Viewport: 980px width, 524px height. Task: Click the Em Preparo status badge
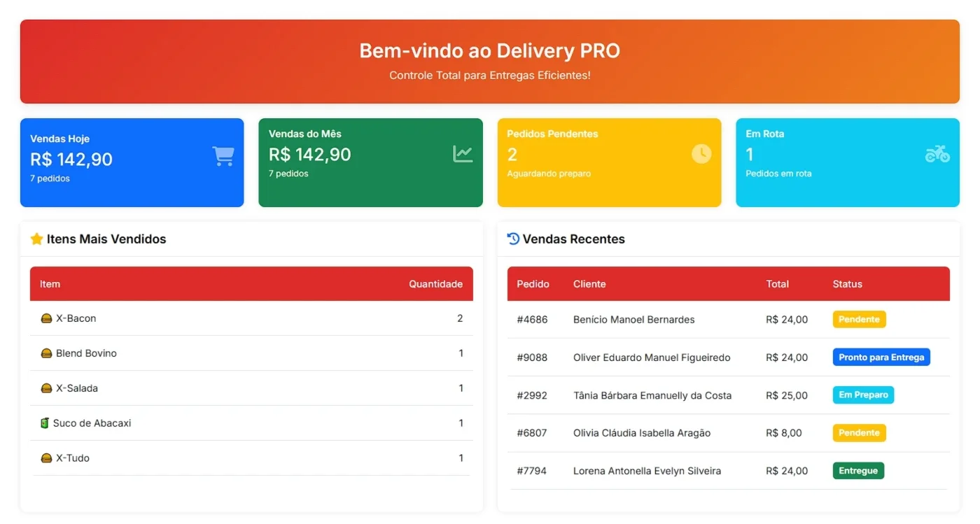pos(863,395)
